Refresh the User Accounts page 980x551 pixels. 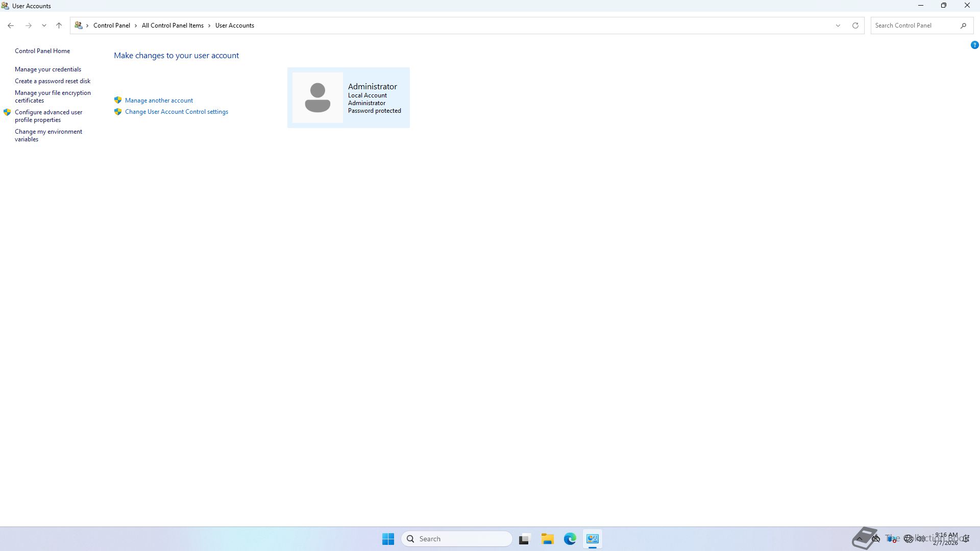855,26
